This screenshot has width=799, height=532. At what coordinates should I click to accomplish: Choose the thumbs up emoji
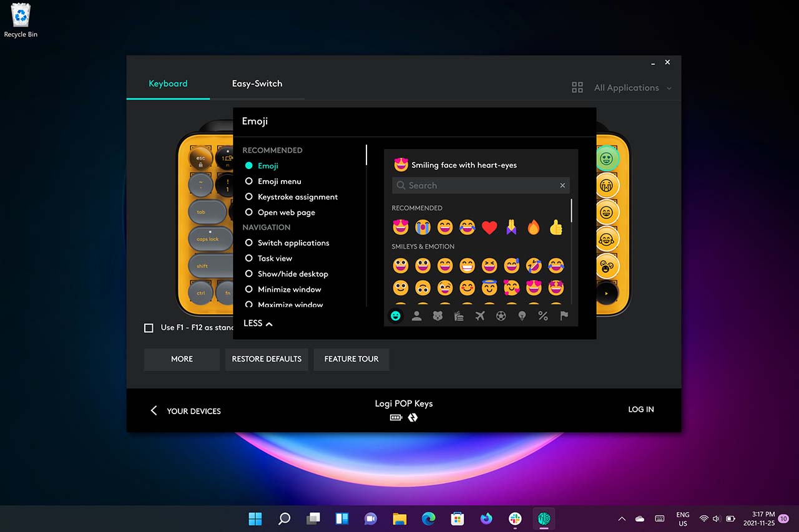point(556,228)
